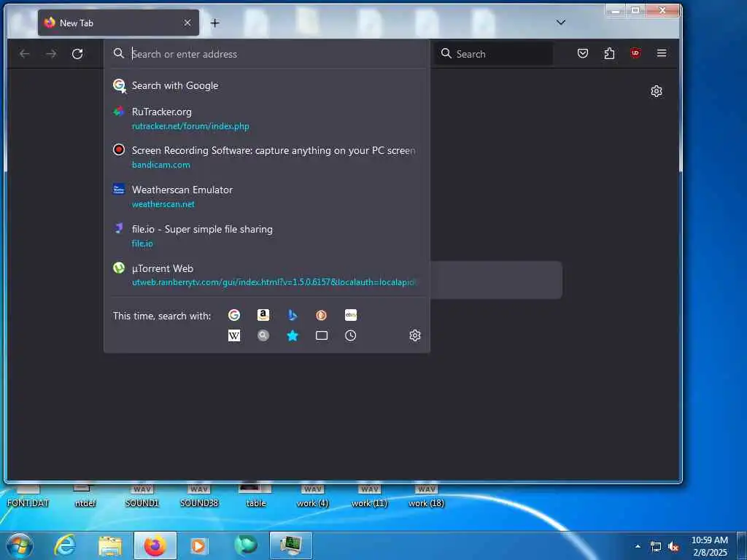Search history using the clock icon

(351, 335)
